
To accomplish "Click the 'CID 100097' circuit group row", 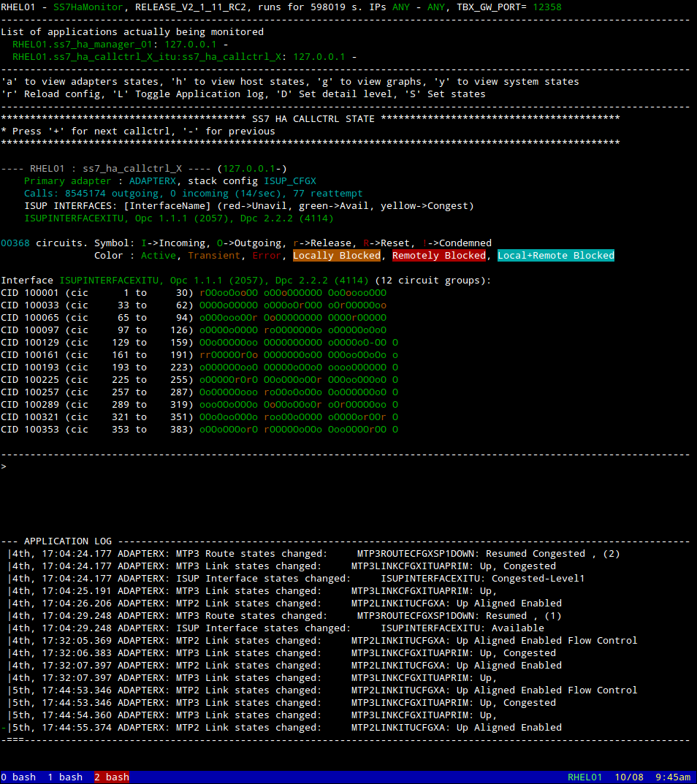I will (x=194, y=330).
